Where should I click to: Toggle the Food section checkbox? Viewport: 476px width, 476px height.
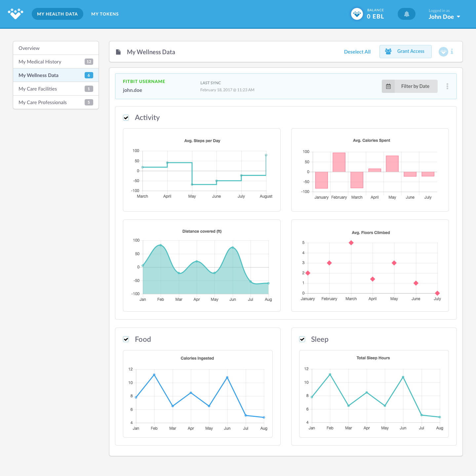(x=126, y=339)
